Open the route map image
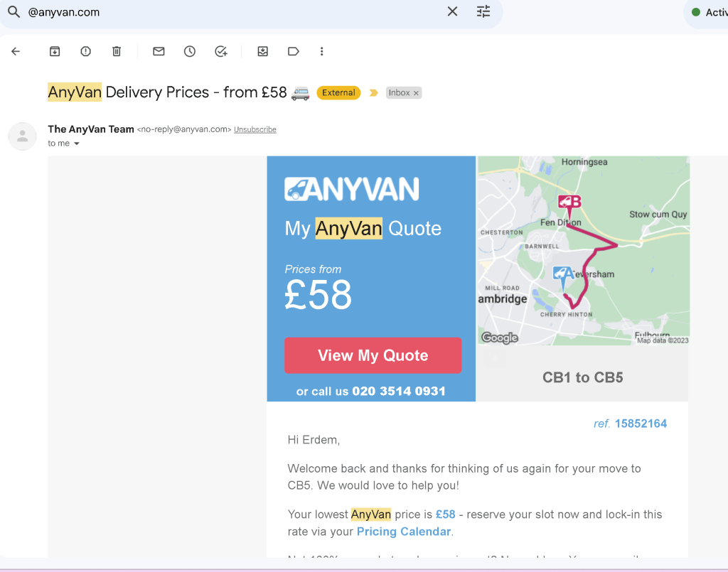 point(584,251)
